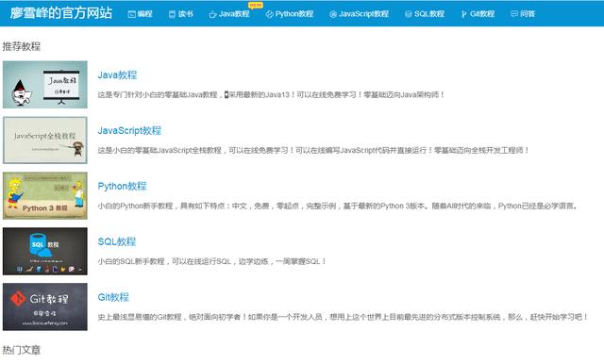Open Python教程 in navigation bar
The width and height of the screenshot is (604, 364).
294,14
